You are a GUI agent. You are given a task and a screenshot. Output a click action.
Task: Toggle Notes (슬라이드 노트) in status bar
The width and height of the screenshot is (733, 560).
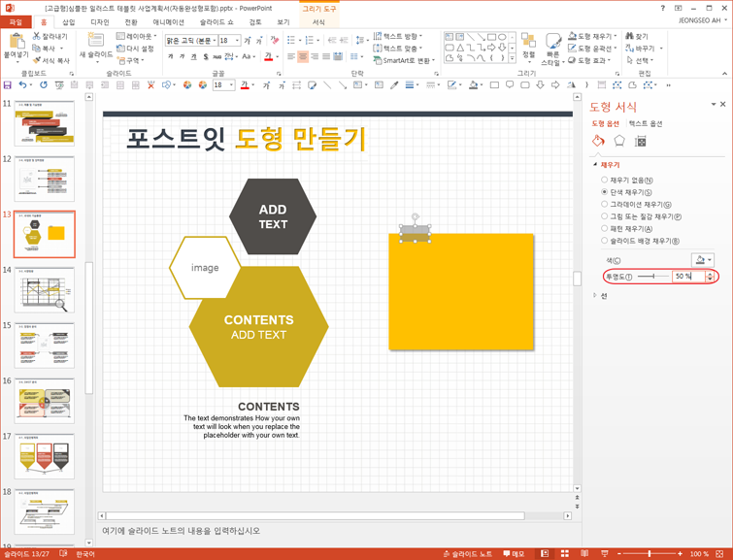point(468,554)
